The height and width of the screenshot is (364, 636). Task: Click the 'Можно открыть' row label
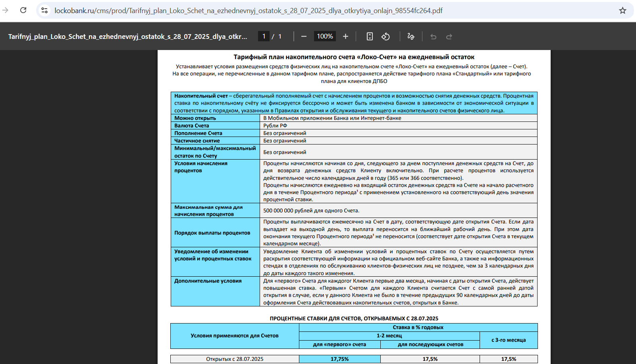pos(195,118)
